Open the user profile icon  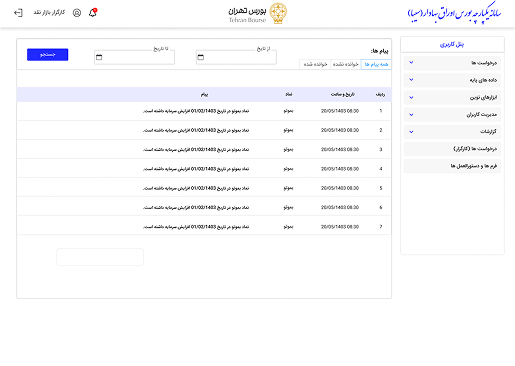tap(77, 13)
